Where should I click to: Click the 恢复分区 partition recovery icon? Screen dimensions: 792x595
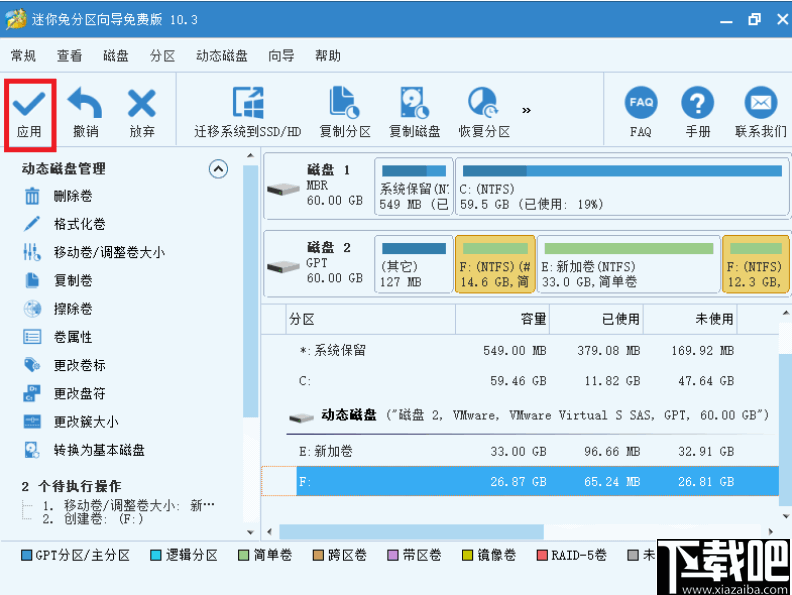pos(483,103)
